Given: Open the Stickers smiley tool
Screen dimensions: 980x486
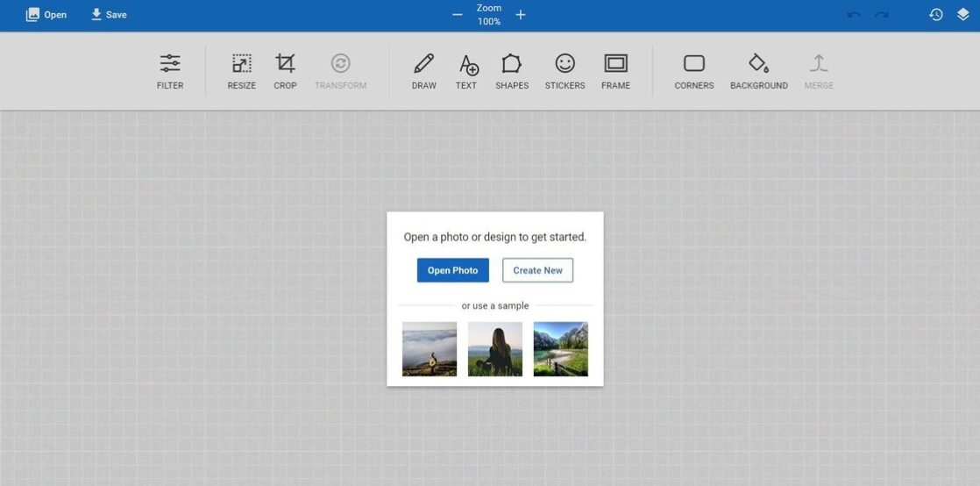Looking at the screenshot, I should tap(565, 71).
